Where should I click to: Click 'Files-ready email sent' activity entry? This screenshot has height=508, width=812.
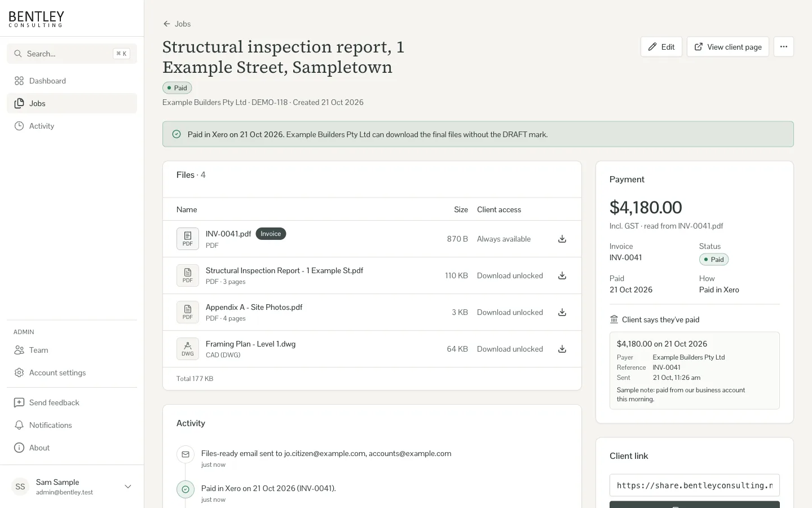coord(326,453)
